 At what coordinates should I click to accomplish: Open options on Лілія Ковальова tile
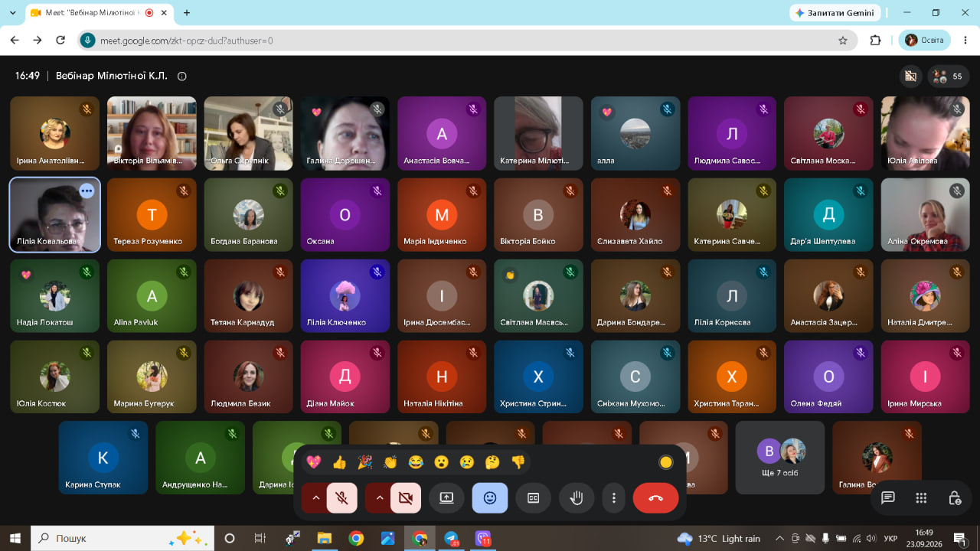pos(87,191)
